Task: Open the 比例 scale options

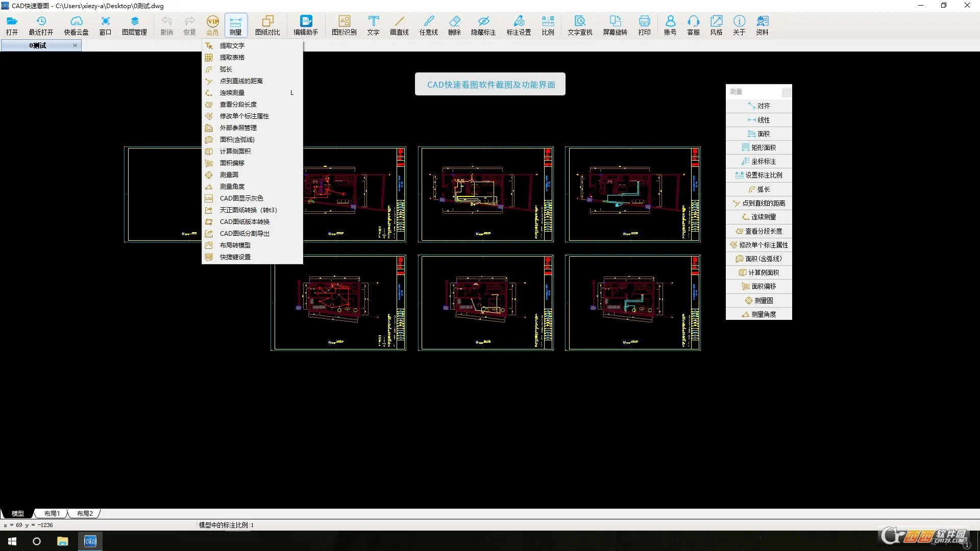Action: click(x=548, y=25)
